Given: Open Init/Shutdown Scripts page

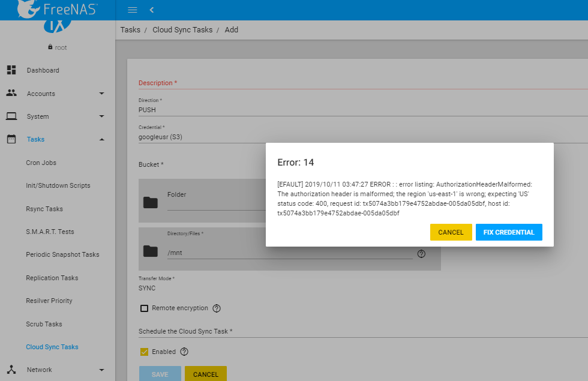Looking at the screenshot, I should [x=58, y=185].
